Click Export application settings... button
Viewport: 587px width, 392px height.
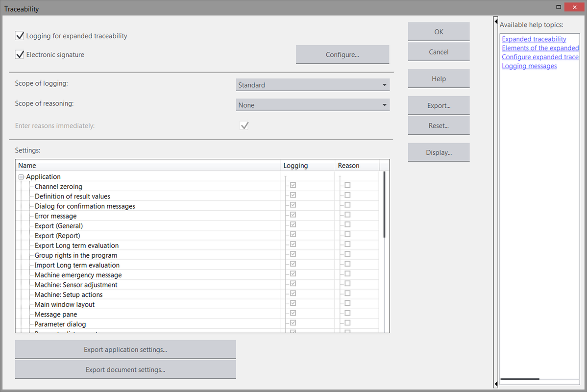125,349
